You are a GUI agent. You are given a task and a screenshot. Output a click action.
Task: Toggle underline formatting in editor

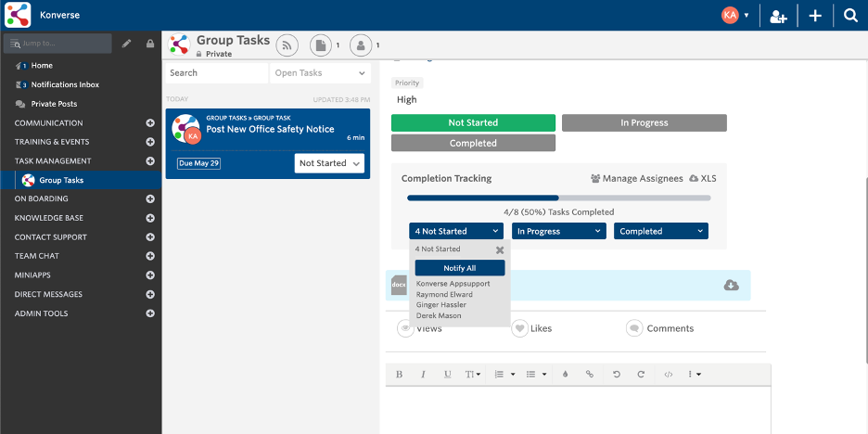pyautogui.click(x=447, y=375)
